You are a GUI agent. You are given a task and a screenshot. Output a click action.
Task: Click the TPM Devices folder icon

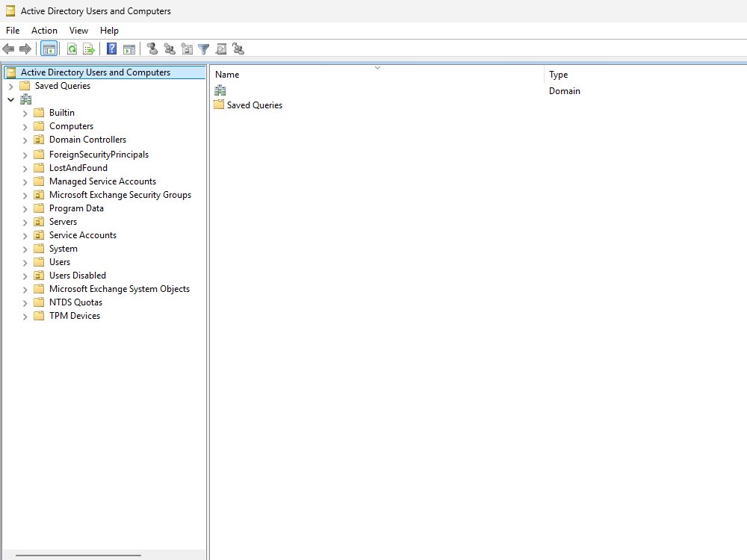(x=39, y=316)
